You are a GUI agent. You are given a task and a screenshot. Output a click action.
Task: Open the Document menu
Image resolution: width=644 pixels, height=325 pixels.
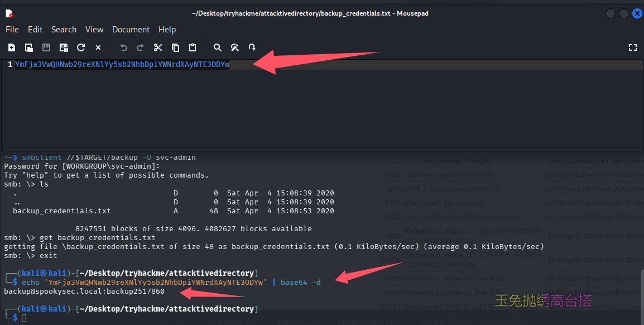point(131,30)
